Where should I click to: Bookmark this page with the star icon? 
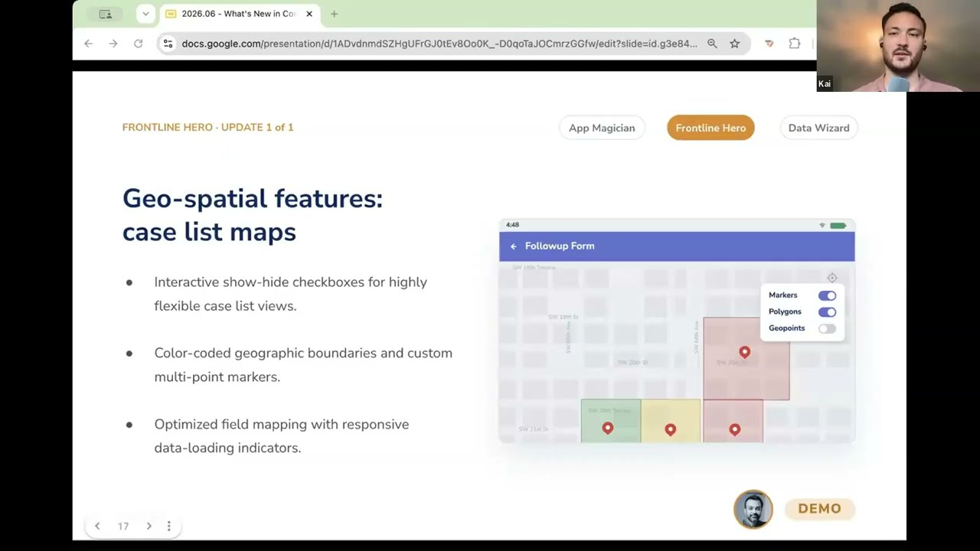tap(735, 44)
